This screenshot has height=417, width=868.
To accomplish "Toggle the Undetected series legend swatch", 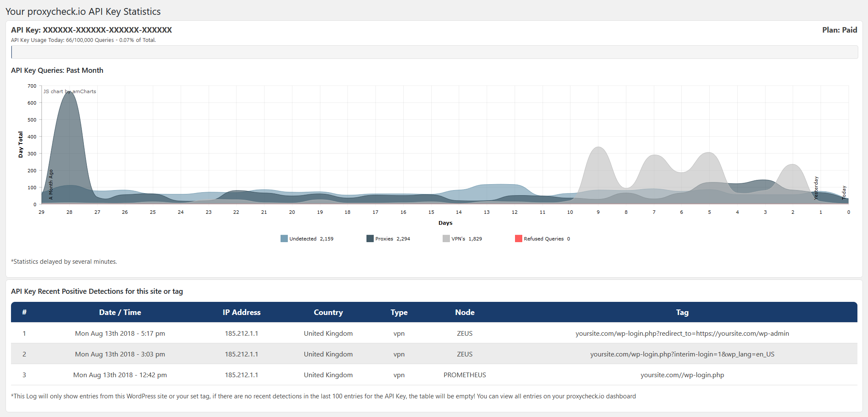I will click(x=284, y=239).
